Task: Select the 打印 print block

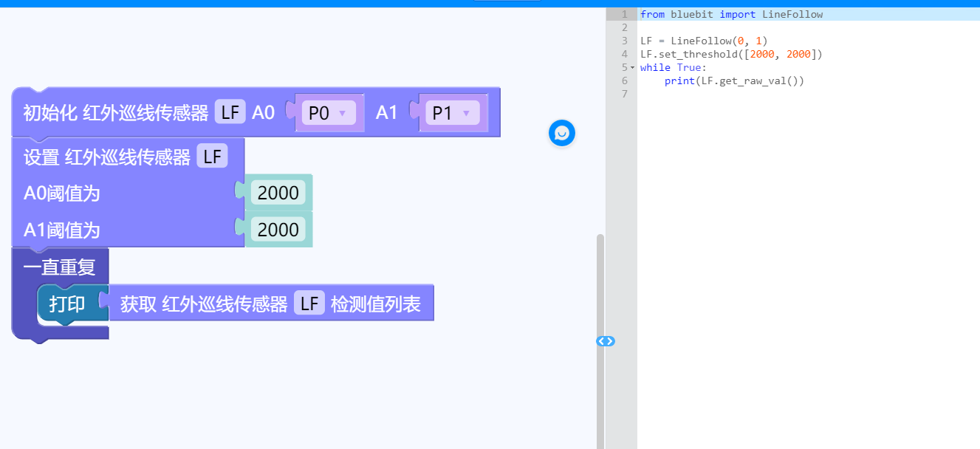Action: (x=67, y=304)
